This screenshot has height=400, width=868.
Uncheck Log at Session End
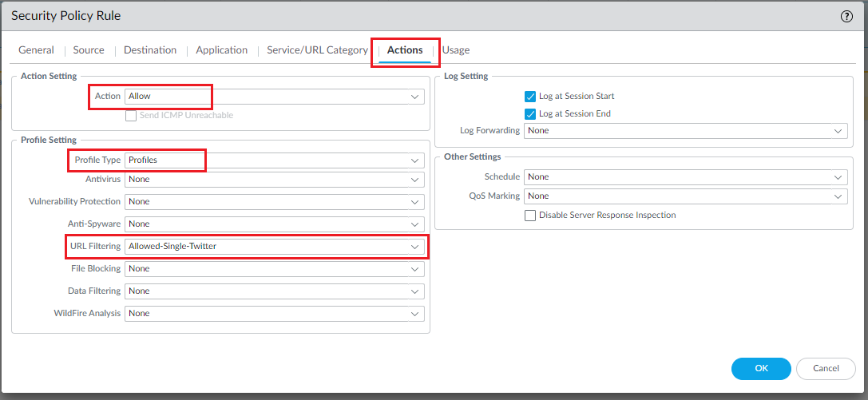pyautogui.click(x=530, y=113)
